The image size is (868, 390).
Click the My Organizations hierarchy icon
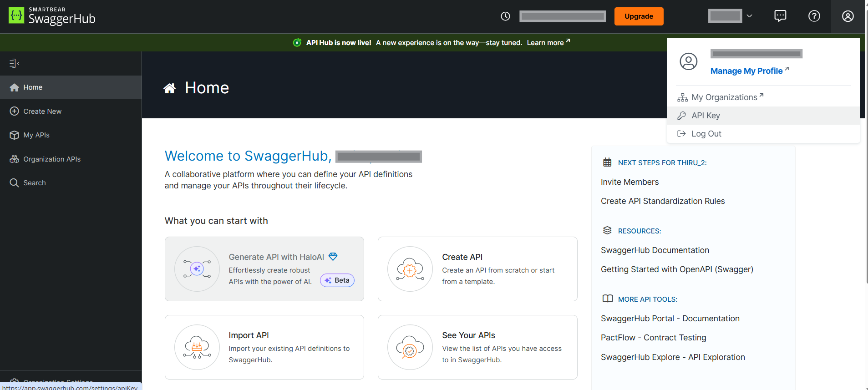point(682,97)
